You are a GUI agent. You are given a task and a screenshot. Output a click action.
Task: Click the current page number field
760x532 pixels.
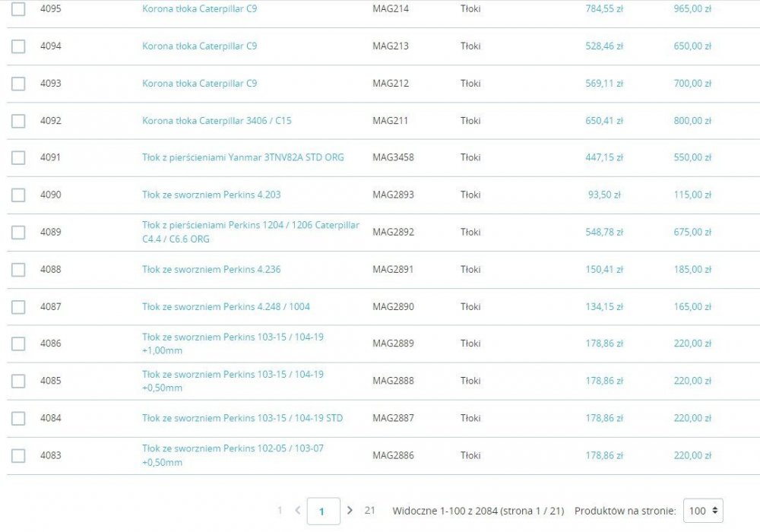pos(323,511)
